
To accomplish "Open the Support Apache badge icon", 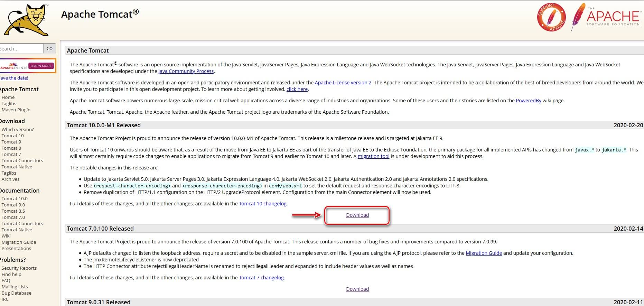I will tap(551, 17).
